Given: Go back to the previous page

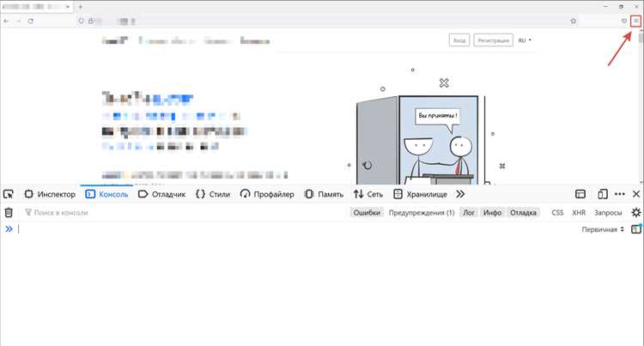Looking at the screenshot, I should click(x=6, y=21).
